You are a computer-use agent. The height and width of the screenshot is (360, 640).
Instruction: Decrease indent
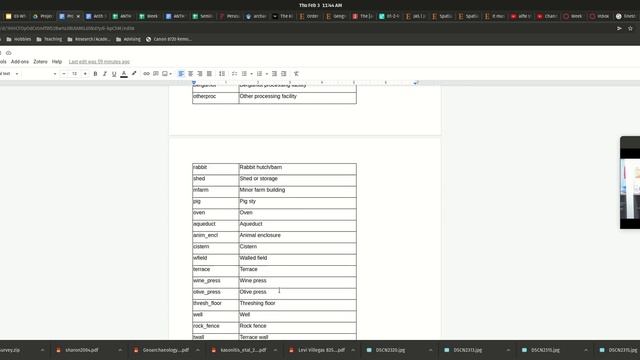(x=274, y=74)
